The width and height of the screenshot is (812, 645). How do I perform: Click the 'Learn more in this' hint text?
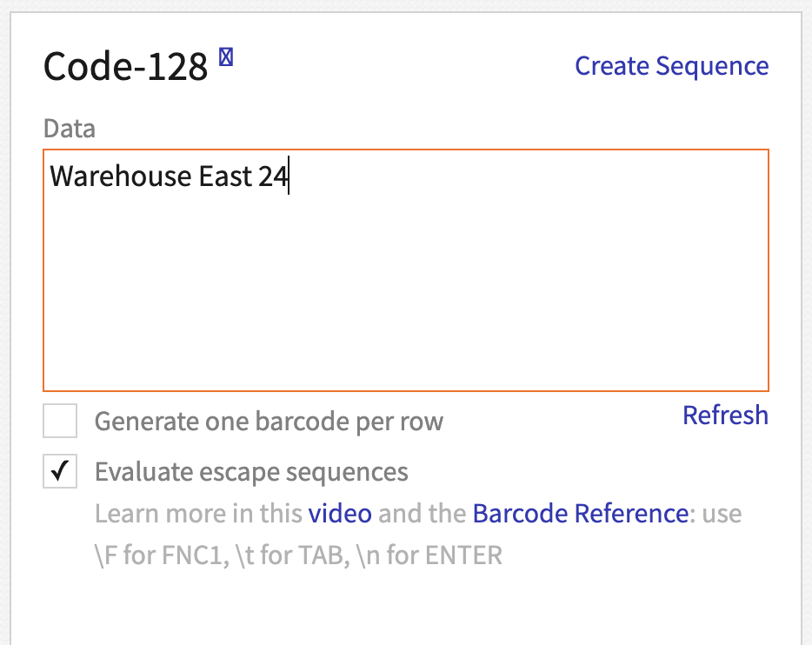(199, 514)
